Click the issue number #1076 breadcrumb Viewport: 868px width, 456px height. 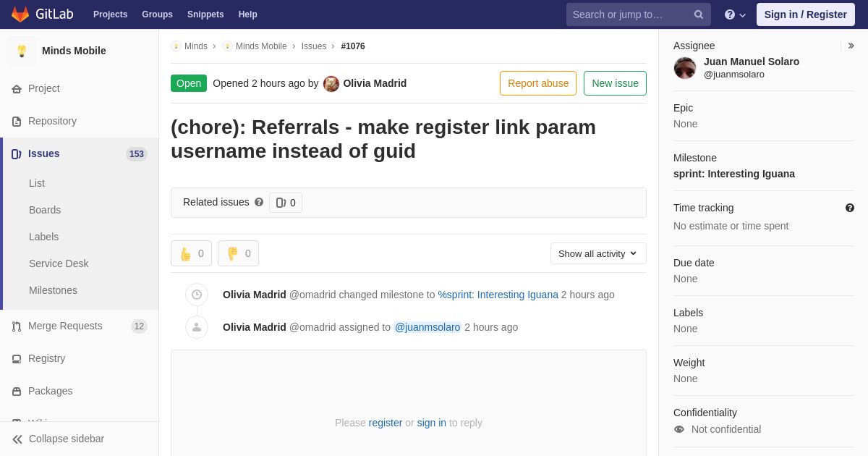pyautogui.click(x=353, y=46)
